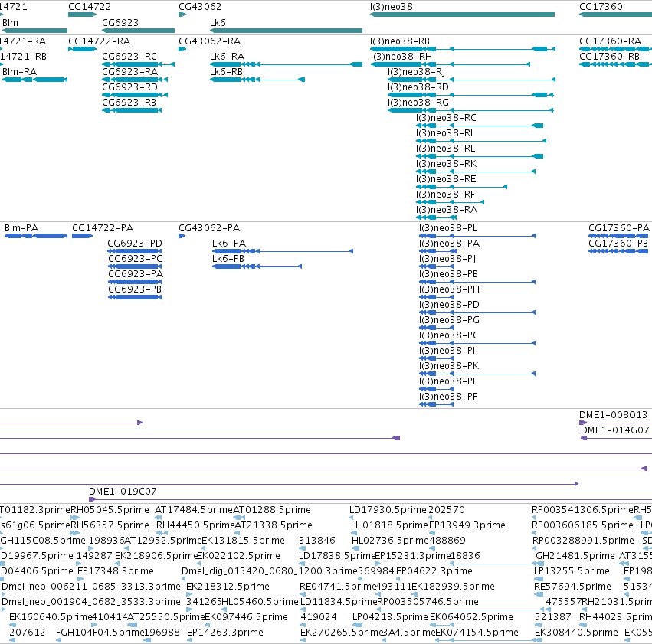Click the CG43062 gene label
The image size is (652, 644).
pyautogui.click(x=200, y=7)
